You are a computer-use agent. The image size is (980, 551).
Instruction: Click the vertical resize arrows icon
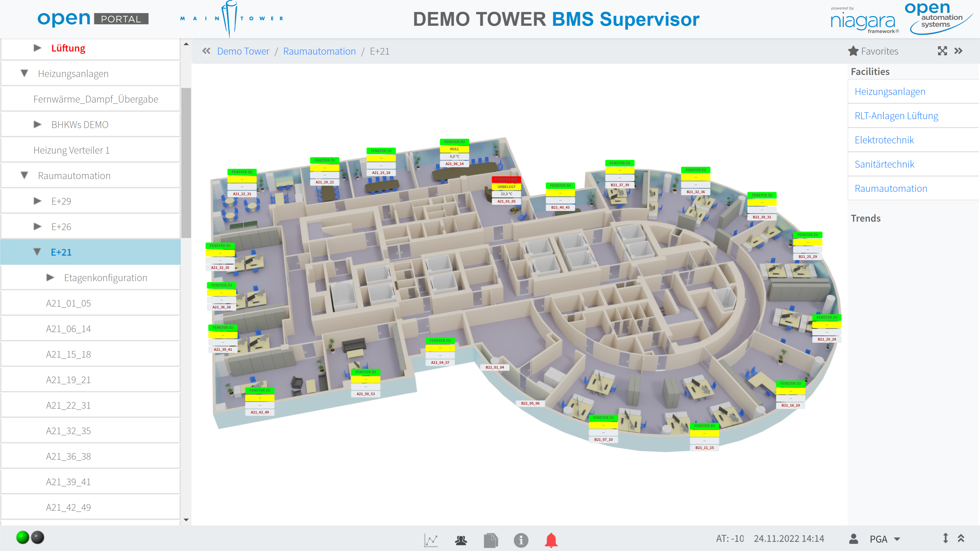pos(945,538)
